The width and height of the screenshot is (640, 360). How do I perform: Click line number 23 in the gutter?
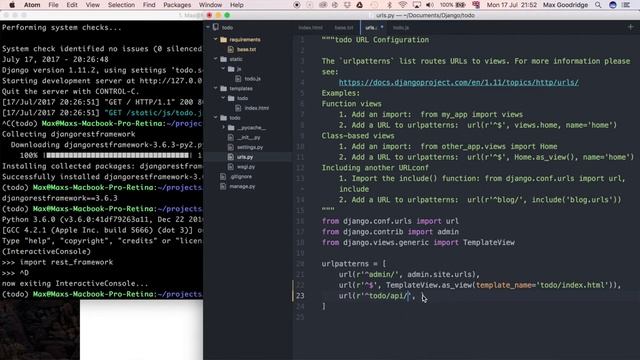[x=300, y=296]
